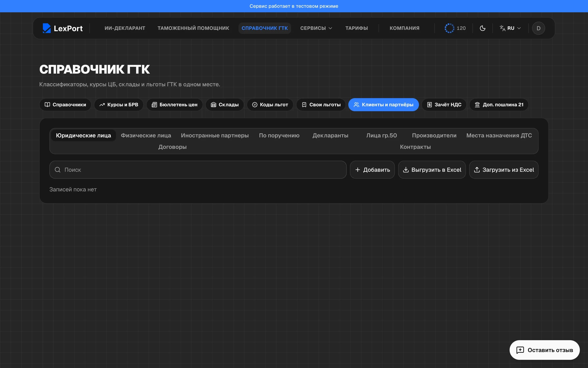This screenshot has width=588, height=368.
Task: Click Загрузить из Excel button
Action: [504, 170]
